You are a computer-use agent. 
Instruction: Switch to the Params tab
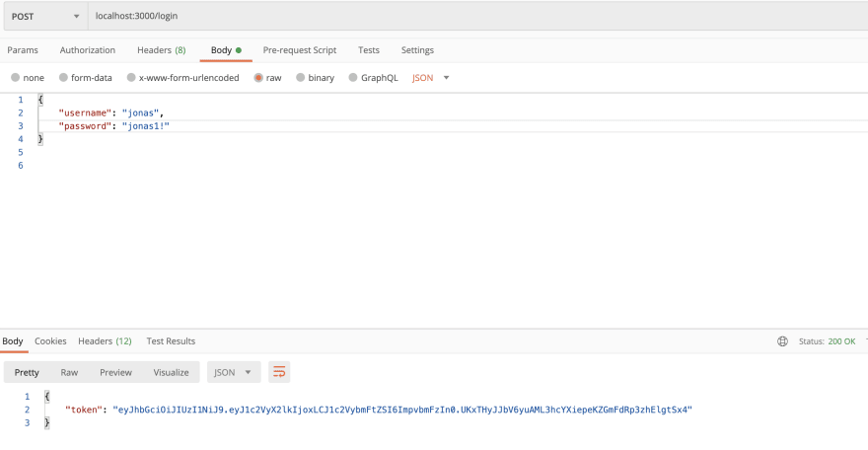click(23, 49)
